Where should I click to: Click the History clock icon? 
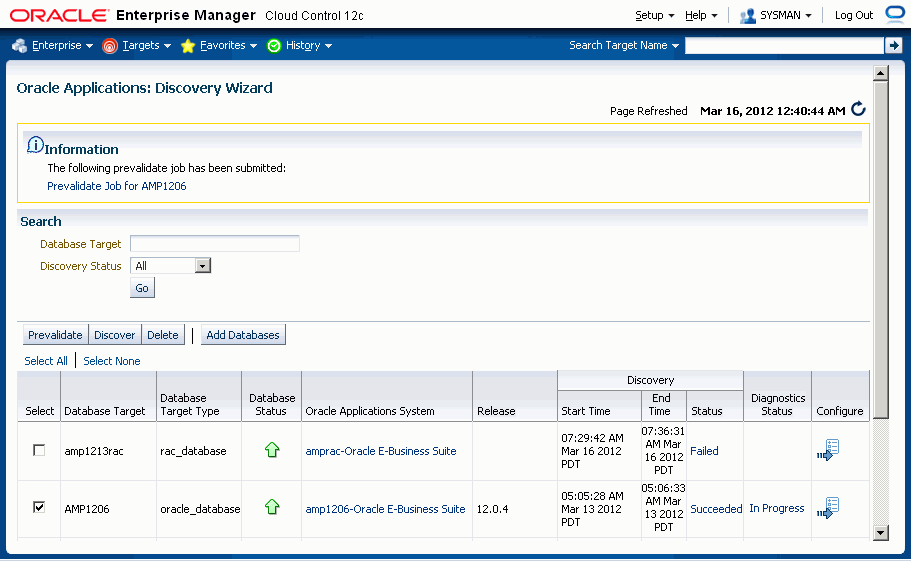click(274, 45)
